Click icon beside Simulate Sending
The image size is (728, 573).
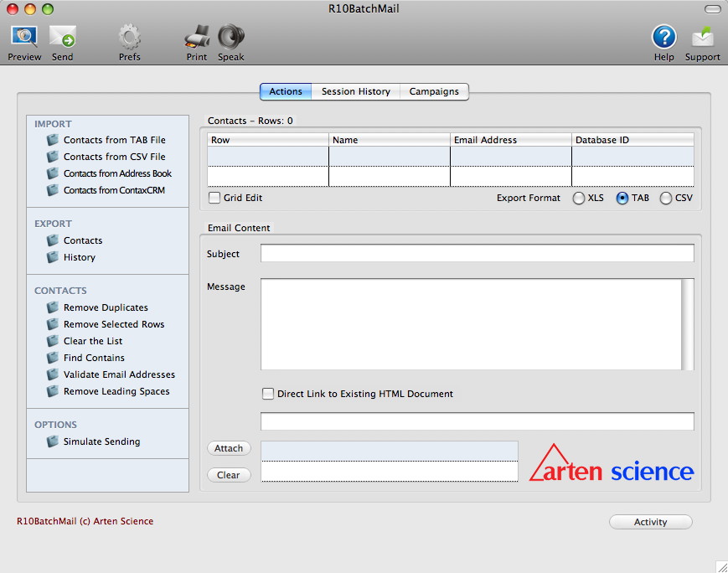pyautogui.click(x=53, y=441)
